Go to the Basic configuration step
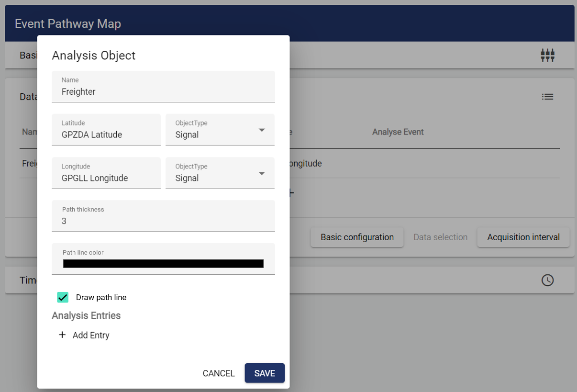Image resolution: width=577 pixels, height=392 pixels. (x=357, y=237)
